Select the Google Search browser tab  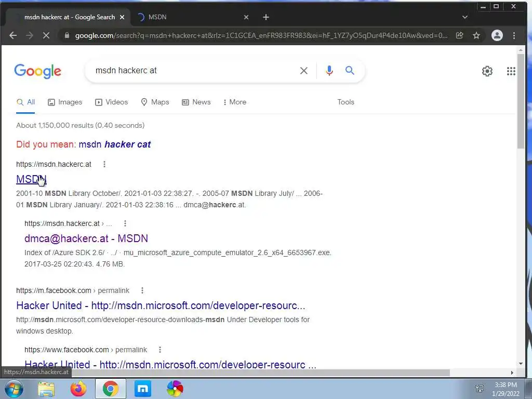pyautogui.click(x=68, y=17)
